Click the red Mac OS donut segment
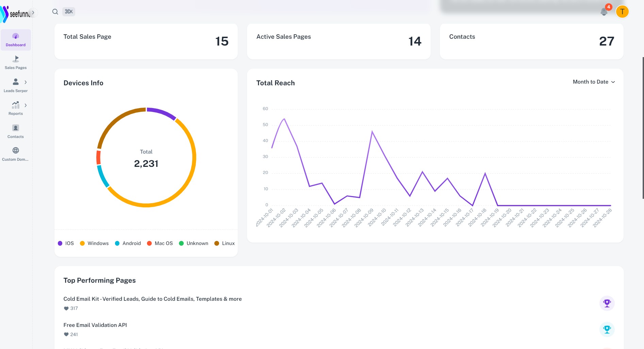644x349 pixels. point(98,157)
